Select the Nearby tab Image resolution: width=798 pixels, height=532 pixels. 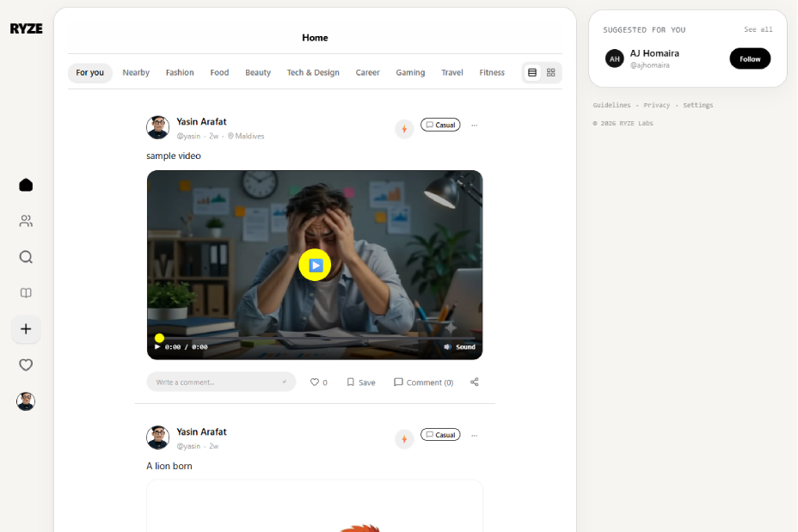coord(136,73)
